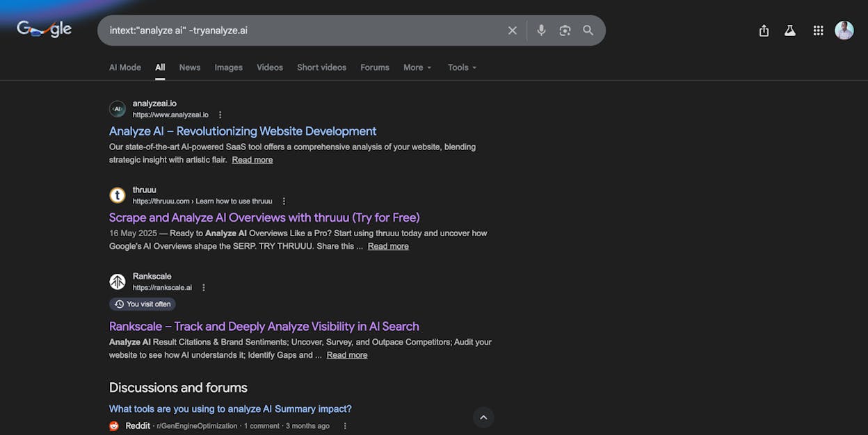Expand the Tools dropdown
This screenshot has width=868, height=435.
(x=463, y=67)
